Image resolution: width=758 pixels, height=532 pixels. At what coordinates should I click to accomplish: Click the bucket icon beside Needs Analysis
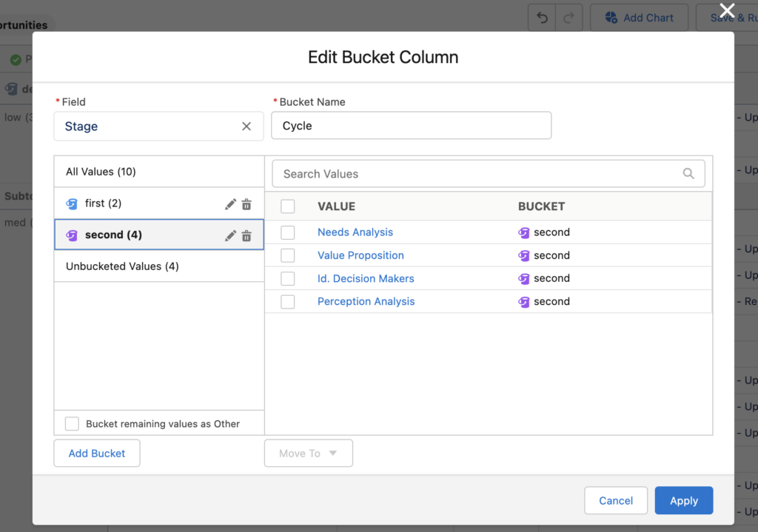524,232
